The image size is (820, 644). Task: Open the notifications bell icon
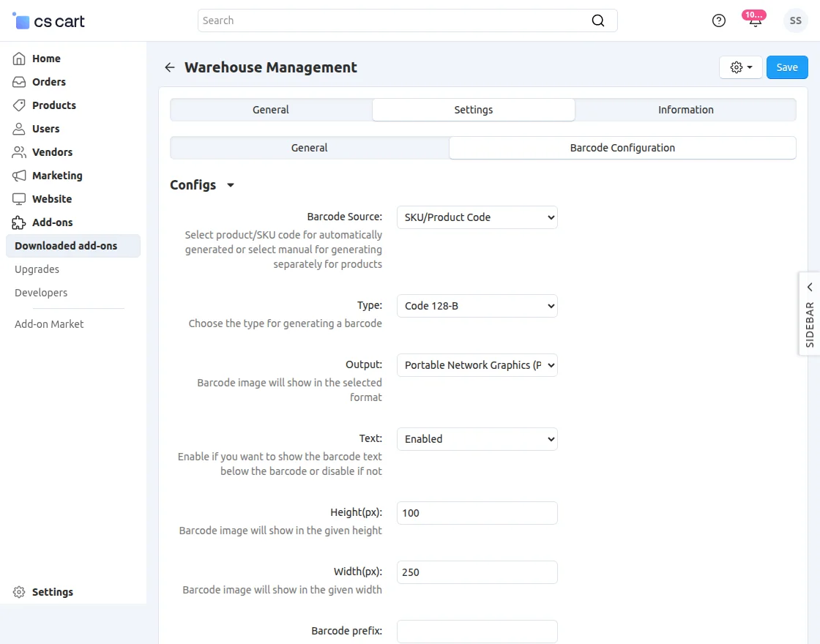755,20
